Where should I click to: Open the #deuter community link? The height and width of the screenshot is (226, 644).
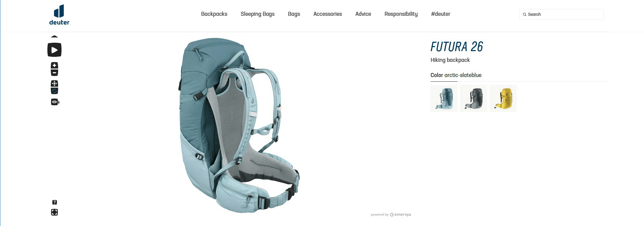[x=440, y=14]
